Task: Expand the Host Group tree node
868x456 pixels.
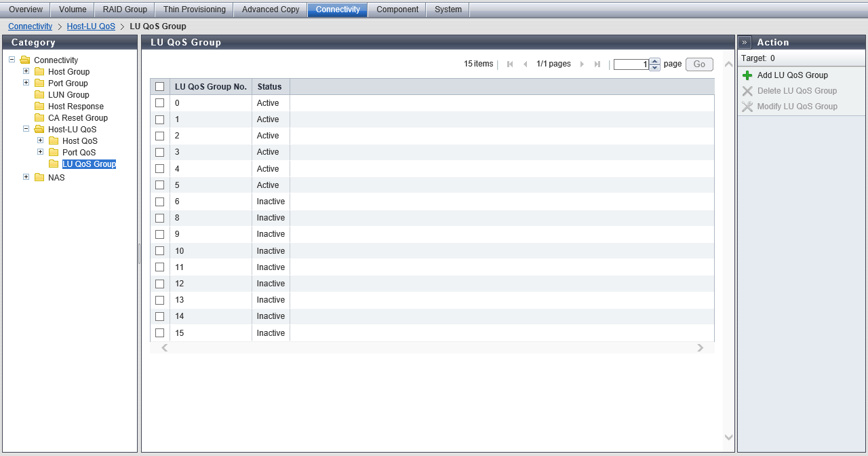Action: [26, 71]
